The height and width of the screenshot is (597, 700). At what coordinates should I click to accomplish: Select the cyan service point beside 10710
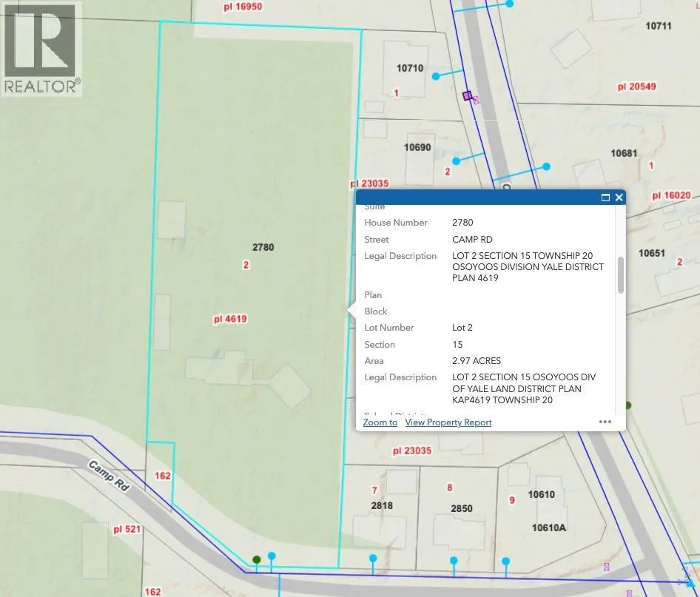pos(436,76)
